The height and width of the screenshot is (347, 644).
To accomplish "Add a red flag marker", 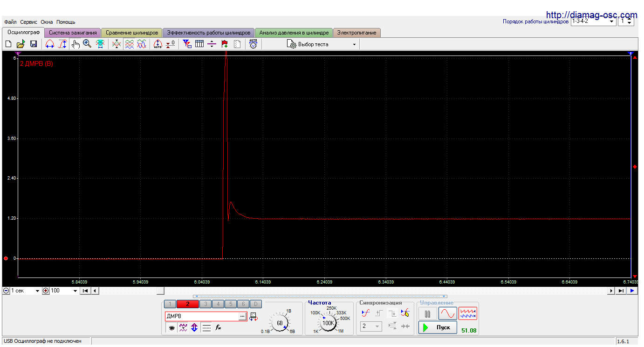I will [x=225, y=44].
